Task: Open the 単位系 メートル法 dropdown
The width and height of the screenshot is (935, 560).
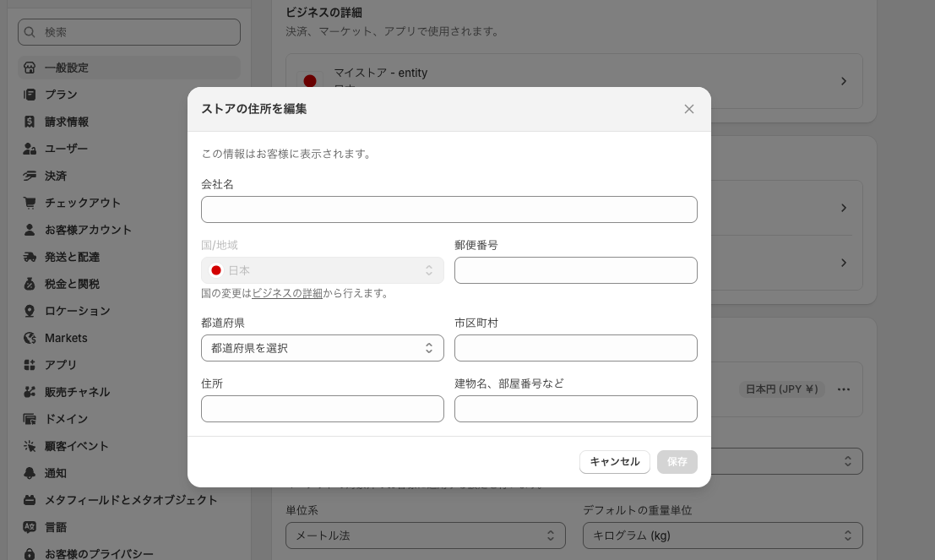Action: [x=425, y=536]
